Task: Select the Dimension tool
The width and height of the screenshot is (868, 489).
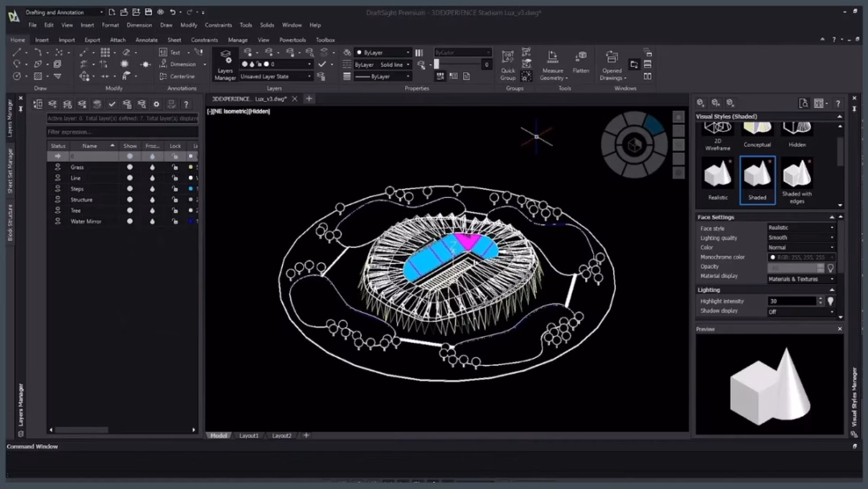Action: click(x=178, y=64)
